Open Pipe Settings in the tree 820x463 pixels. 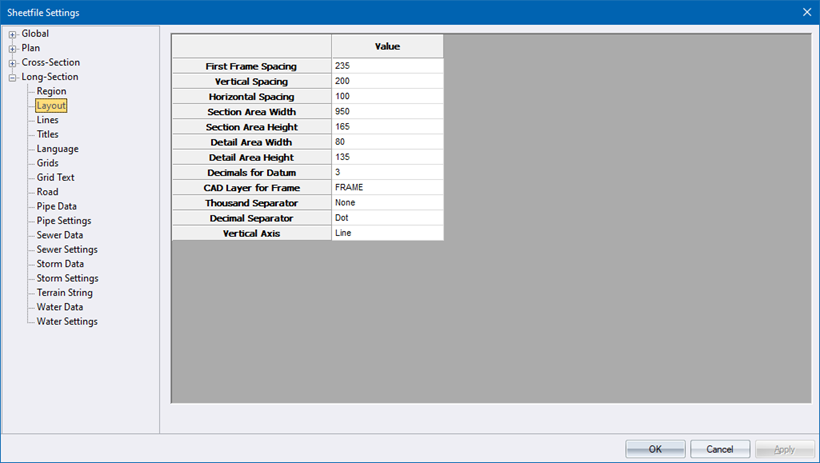[x=63, y=221]
